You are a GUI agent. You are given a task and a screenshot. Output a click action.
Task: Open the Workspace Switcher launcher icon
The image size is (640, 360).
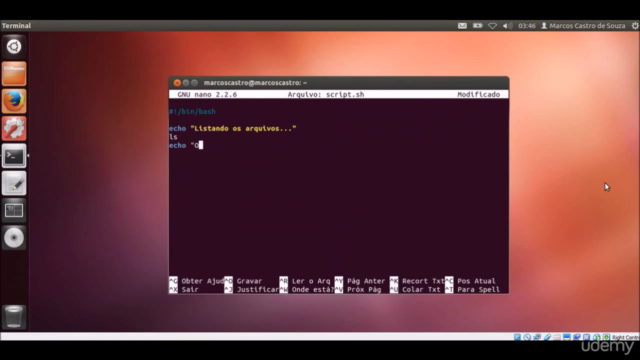[x=14, y=210]
